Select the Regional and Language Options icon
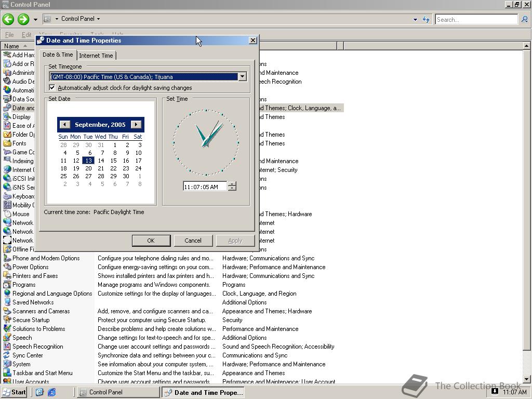 tap(7, 294)
